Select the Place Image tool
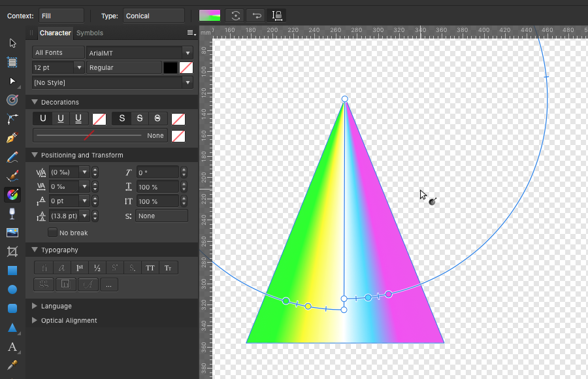Image resolution: width=588 pixels, height=379 pixels. [x=12, y=233]
